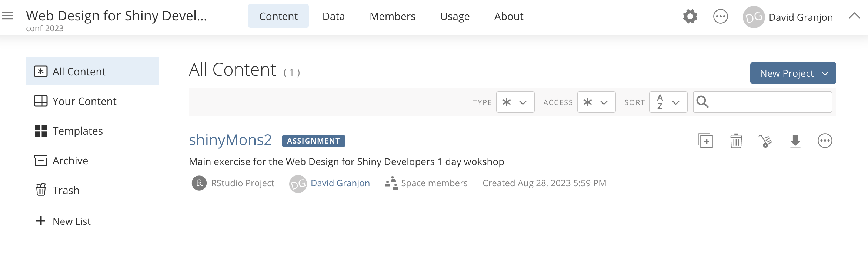Screen dimensions: 868x253
Task: Click the DG user avatar in header
Action: (754, 17)
